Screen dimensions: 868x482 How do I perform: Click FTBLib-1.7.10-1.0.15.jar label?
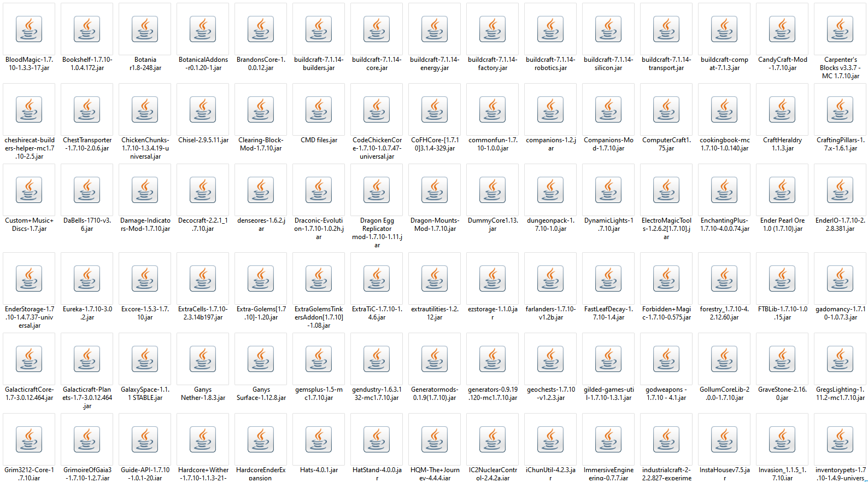point(782,313)
